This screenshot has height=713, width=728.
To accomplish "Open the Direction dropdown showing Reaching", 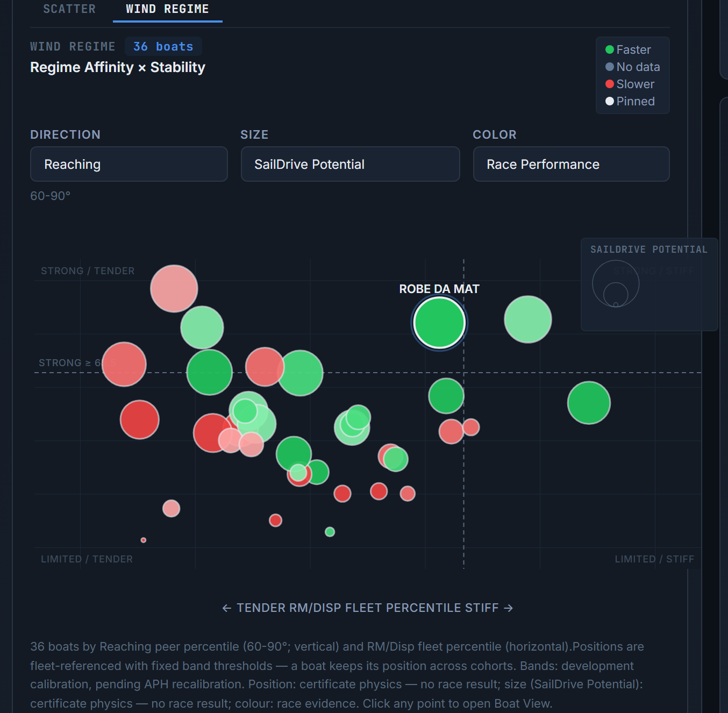I will pyautogui.click(x=129, y=164).
